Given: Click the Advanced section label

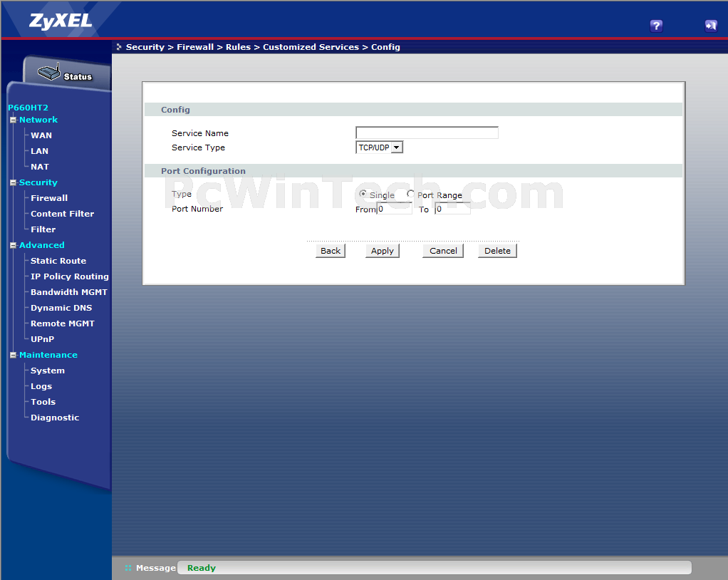Looking at the screenshot, I should (42, 245).
